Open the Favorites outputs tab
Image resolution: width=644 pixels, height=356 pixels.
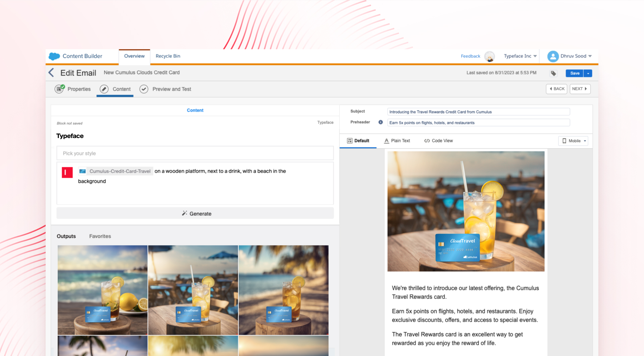pyautogui.click(x=100, y=236)
